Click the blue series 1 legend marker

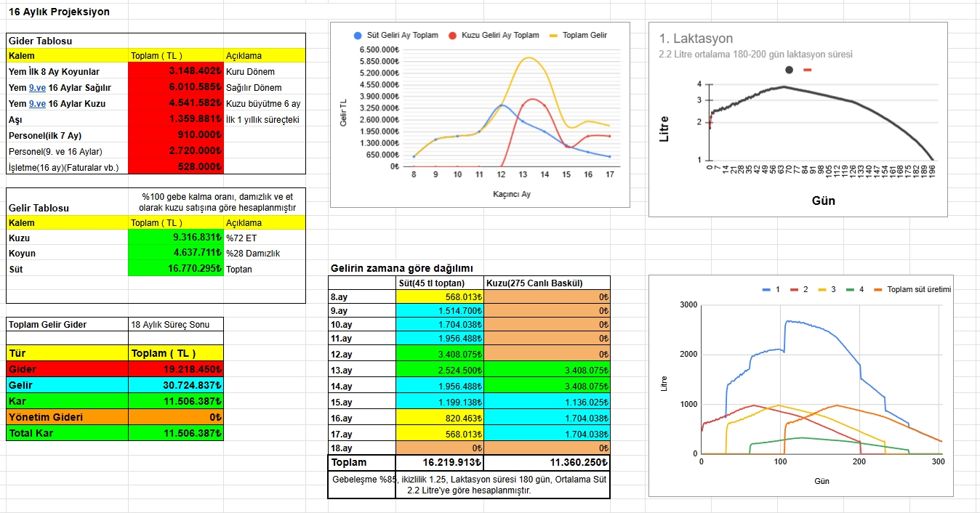766,289
